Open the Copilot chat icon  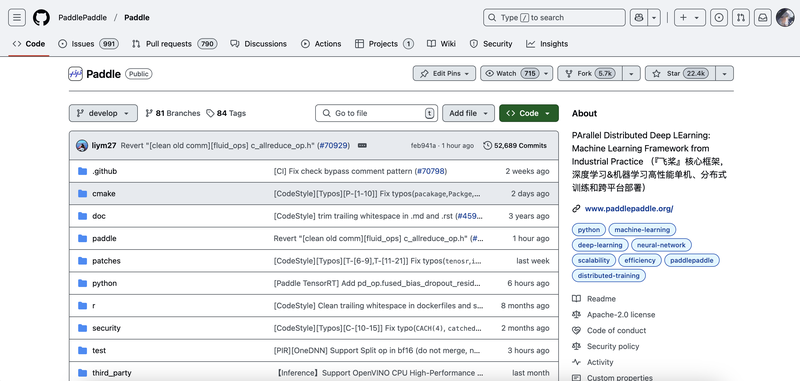click(639, 18)
